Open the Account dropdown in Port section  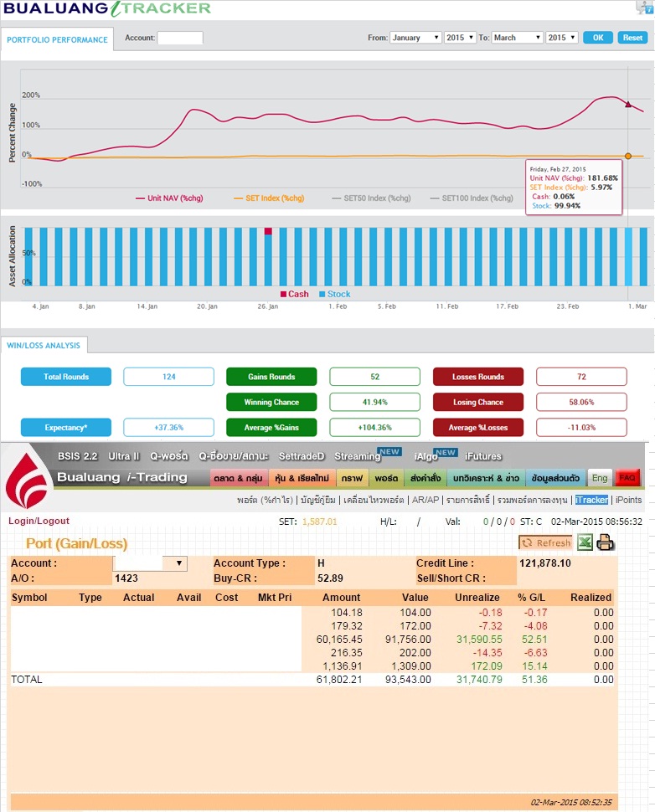150,563
